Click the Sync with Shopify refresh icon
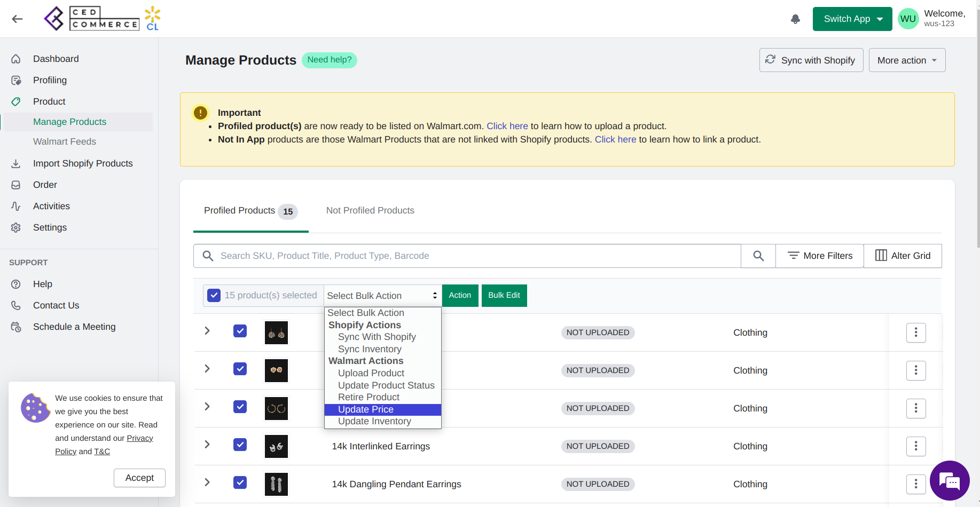Screen dimensions: 980x507 pos(770,59)
